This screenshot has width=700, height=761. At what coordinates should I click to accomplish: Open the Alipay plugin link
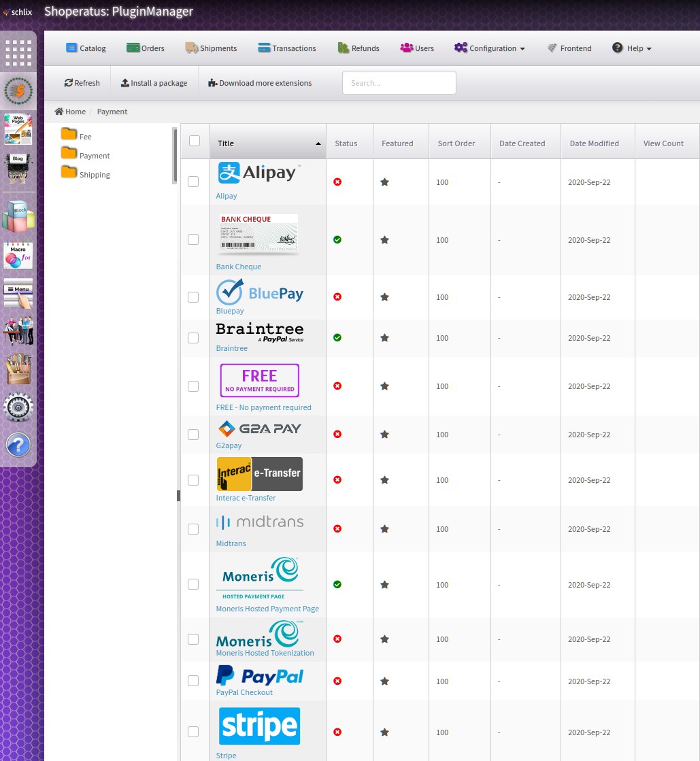point(227,196)
